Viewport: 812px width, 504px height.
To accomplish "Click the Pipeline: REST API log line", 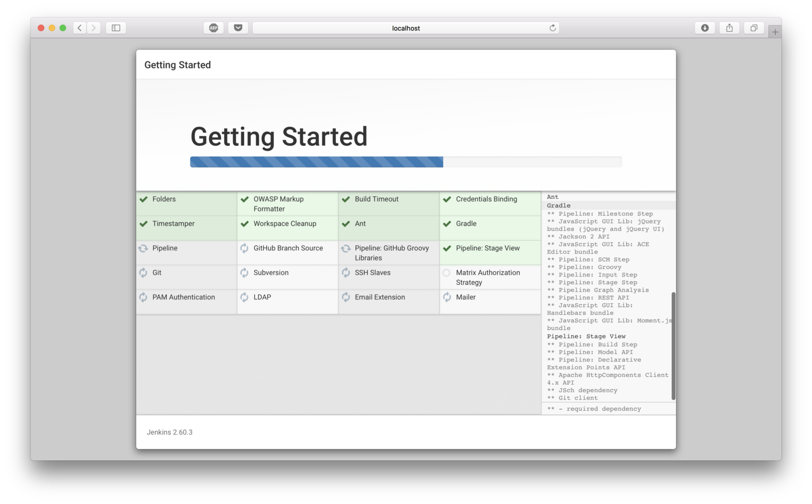I will tap(588, 298).
